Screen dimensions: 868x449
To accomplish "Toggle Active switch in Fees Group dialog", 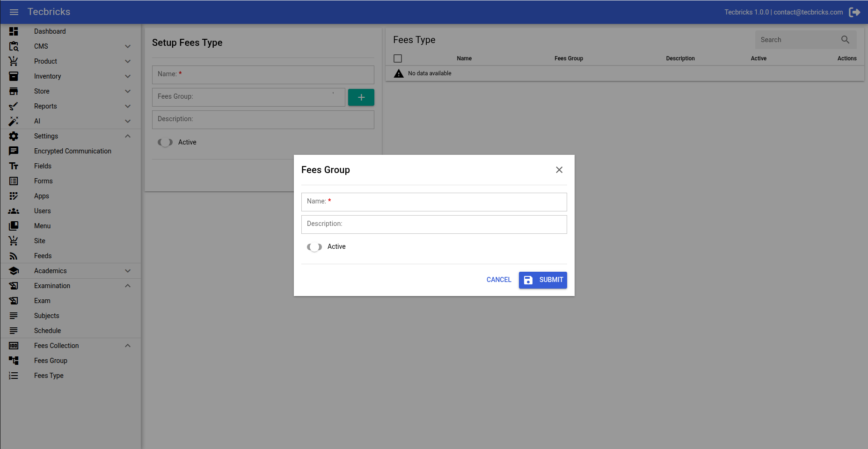I will pos(314,247).
